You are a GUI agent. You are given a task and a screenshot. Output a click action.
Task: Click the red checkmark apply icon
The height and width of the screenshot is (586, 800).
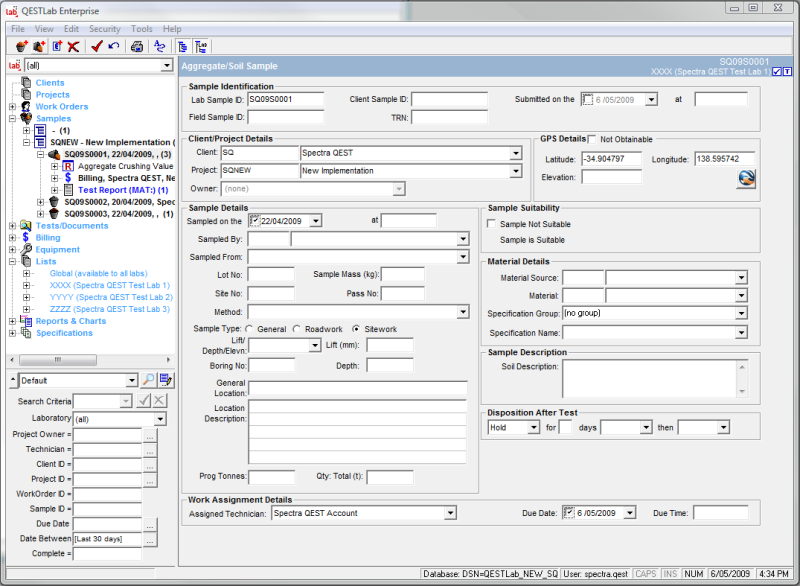click(x=96, y=45)
